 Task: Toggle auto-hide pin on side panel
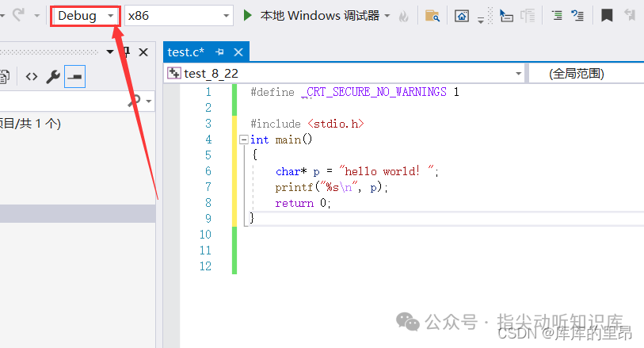click(127, 52)
